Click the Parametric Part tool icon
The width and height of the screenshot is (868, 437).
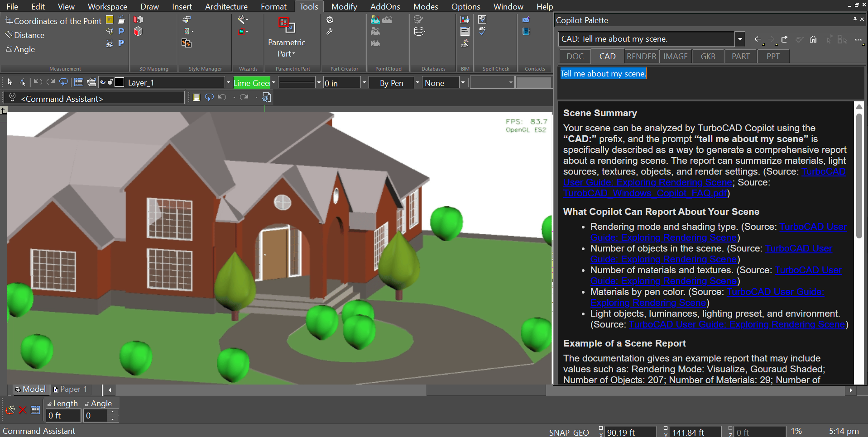pyautogui.click(x=287, y=25)
